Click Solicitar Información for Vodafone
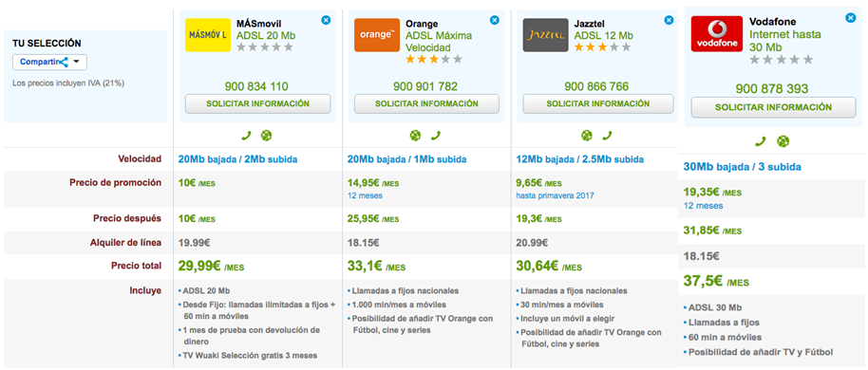868x370 pixels. pos(773,107)
